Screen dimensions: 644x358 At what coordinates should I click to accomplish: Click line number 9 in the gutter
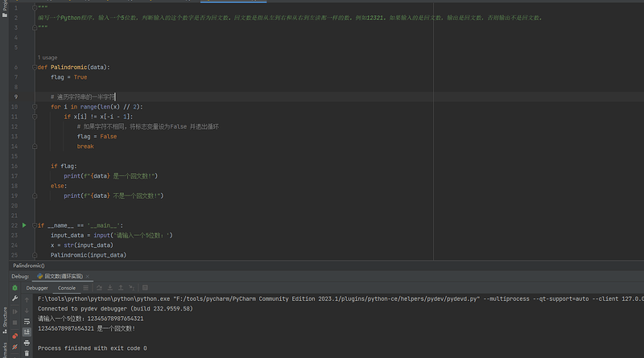pyautogui.click(x=15, y=97)
